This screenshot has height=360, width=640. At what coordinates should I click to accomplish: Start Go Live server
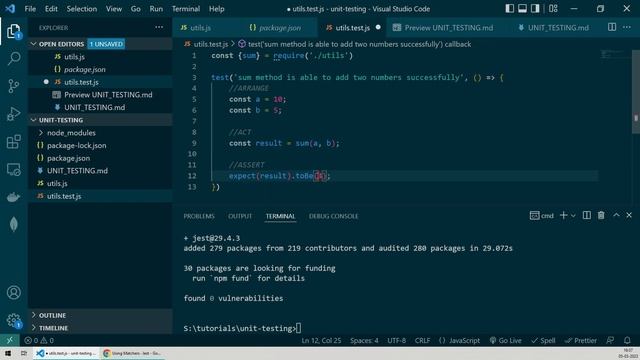pyautogui.click(x=505, y=340)
